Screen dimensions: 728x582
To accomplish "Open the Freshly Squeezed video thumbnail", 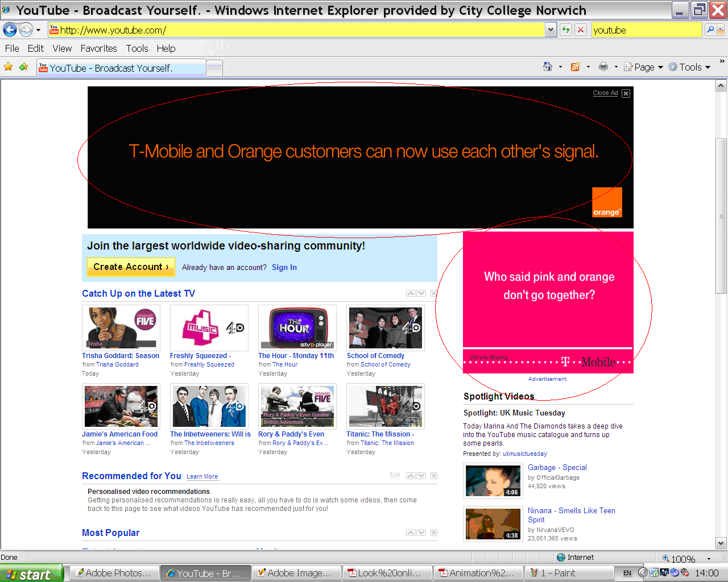I will tap(209, 328).
